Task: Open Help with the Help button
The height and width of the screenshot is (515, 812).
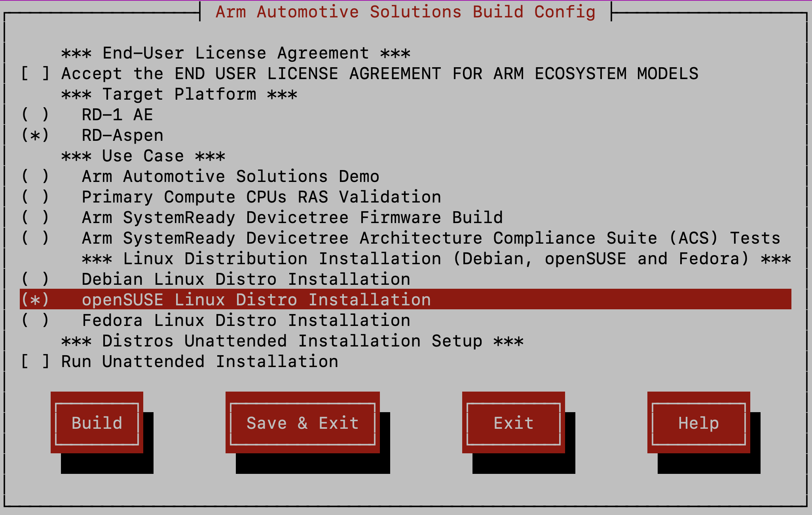Action: (x=699, y=423)
